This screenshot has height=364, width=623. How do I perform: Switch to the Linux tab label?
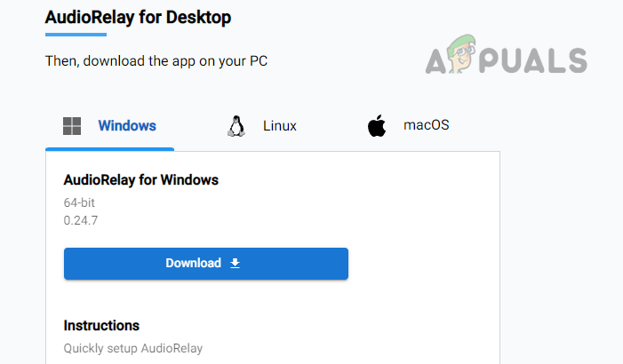pyautogui.click(x=279, y=126)
